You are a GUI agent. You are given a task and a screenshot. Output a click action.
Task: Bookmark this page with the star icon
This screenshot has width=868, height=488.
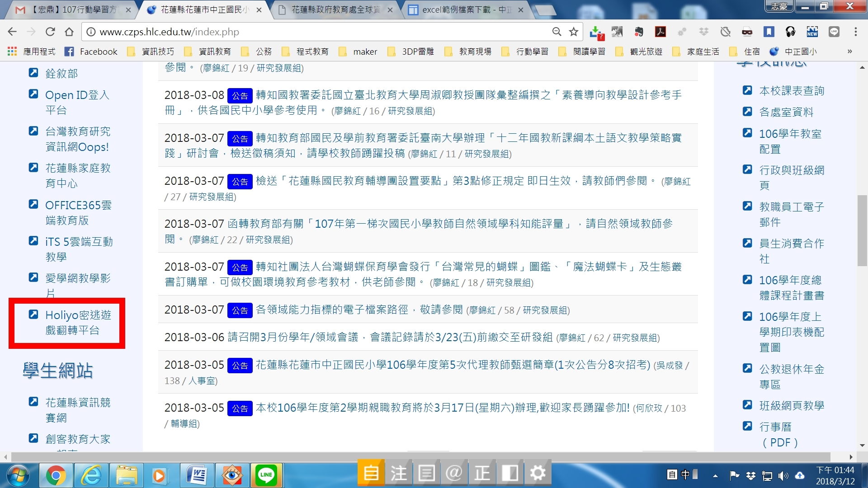point(574,32)
